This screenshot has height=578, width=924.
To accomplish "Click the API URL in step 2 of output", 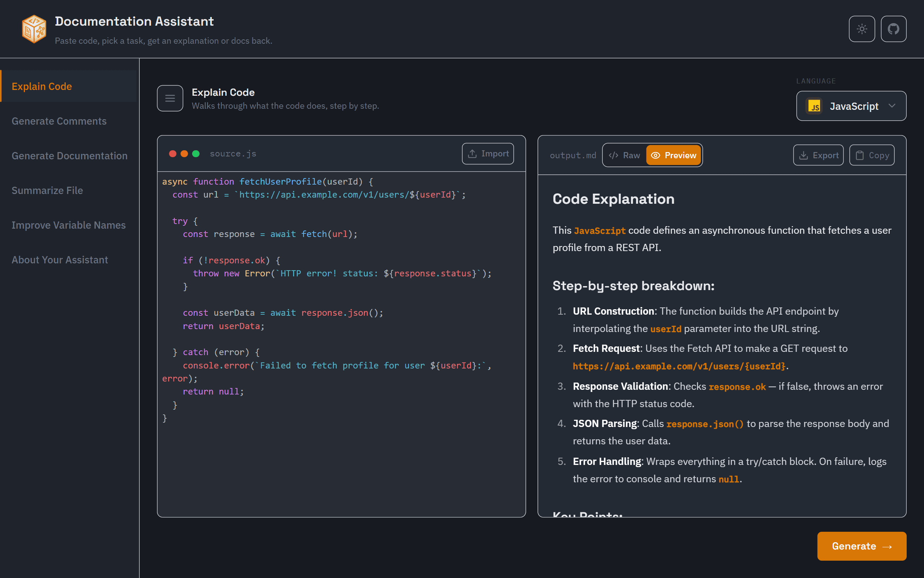I will [x=679, y=366].
